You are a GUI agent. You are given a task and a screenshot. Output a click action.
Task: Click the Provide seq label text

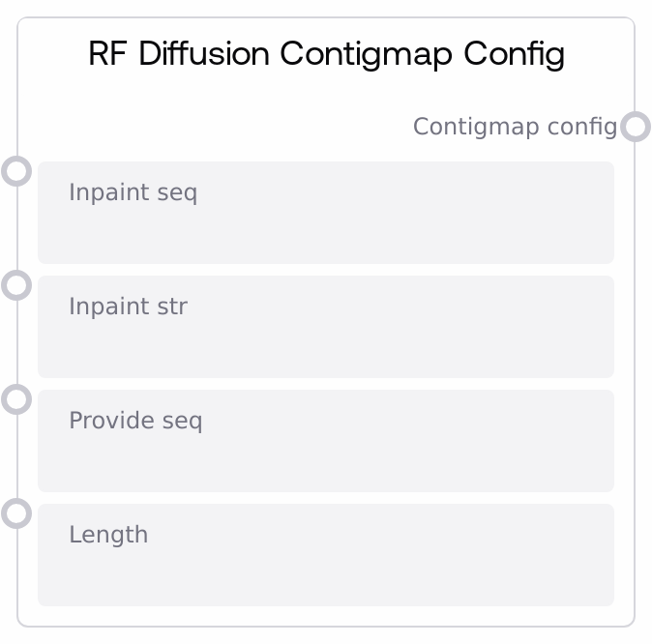click(135, 421)
